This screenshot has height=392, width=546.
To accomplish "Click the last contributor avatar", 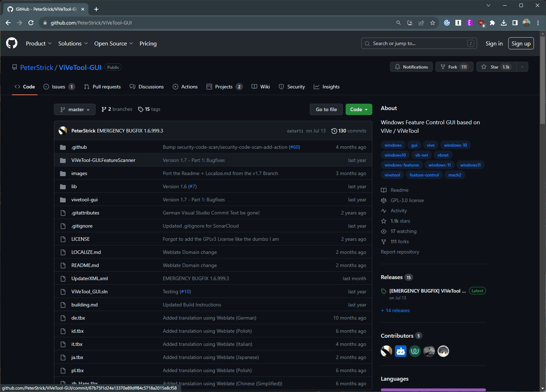I will click(x=443, y=351).
